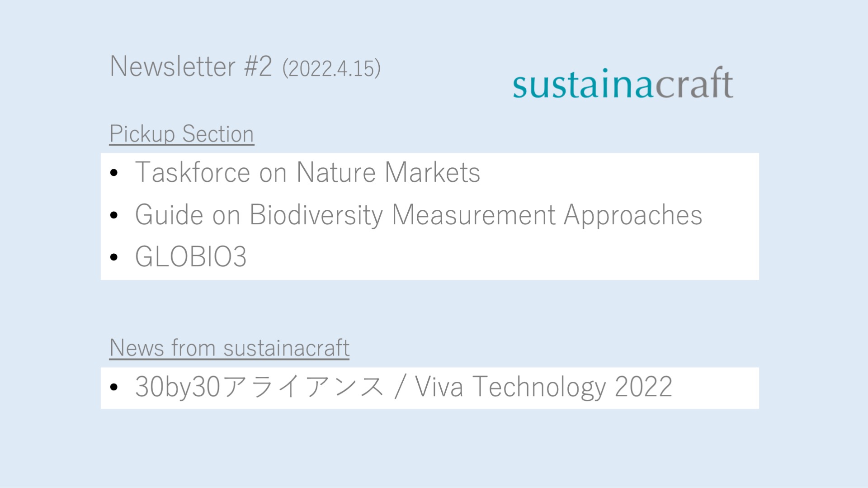The height and width of the screenshot is (488, 868).
Task: Click the gray "craft" part of the logo
Action: point(694,83)
